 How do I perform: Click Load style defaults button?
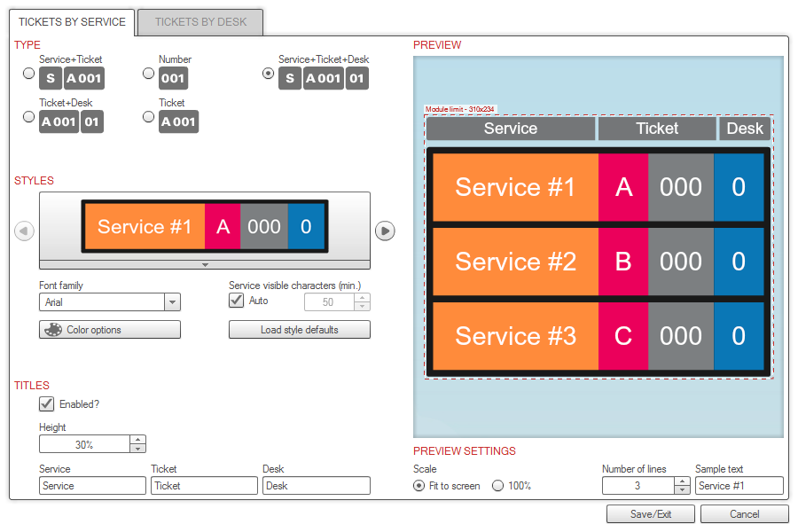click(300, 329)
